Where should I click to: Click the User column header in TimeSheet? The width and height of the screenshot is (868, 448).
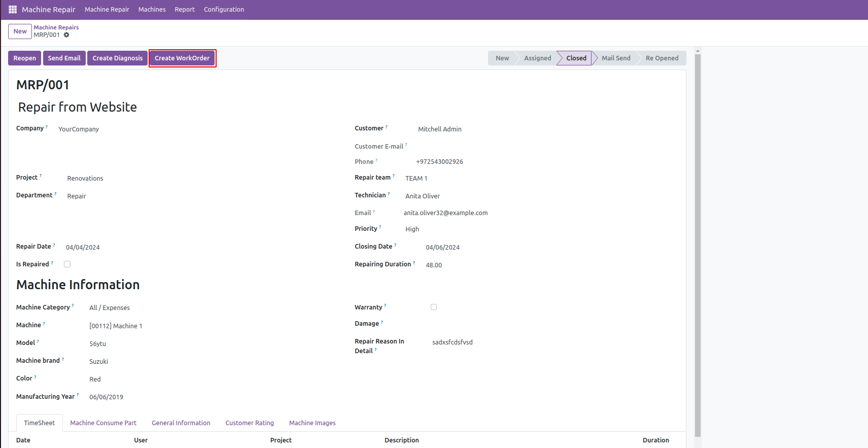click(x=141, y=440)
